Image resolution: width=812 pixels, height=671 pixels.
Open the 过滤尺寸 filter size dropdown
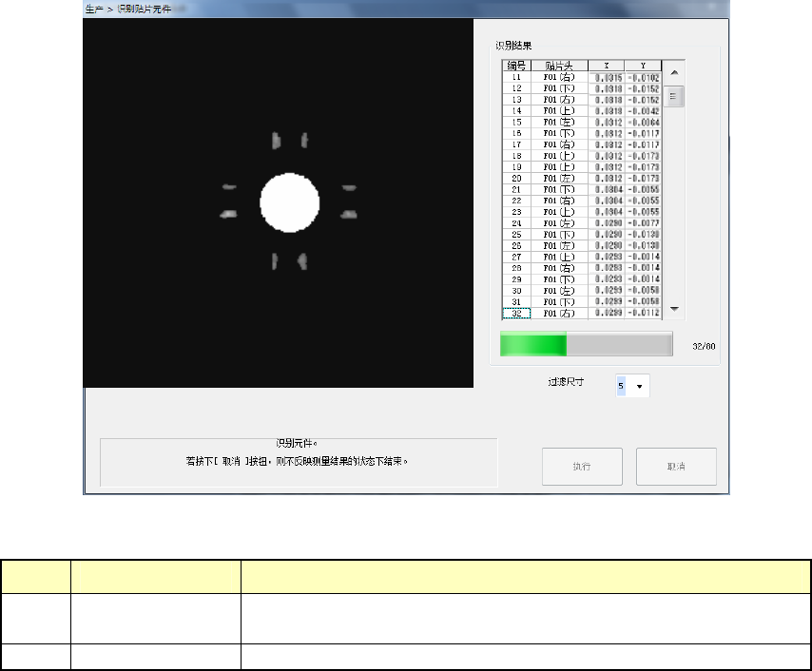coord(639,386)
